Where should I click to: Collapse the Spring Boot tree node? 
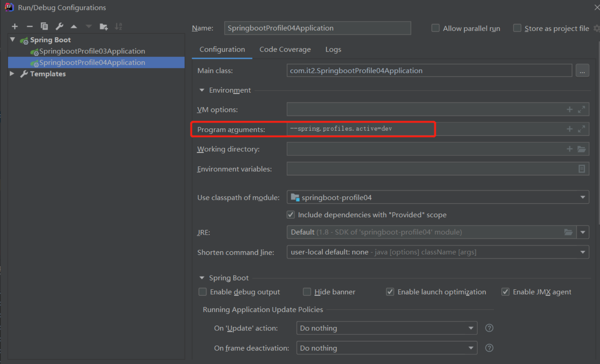coord(13,40)
